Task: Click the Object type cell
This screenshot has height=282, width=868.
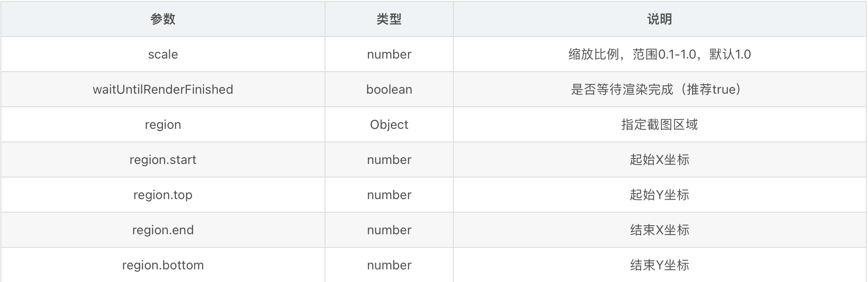Action: [389, 124]
